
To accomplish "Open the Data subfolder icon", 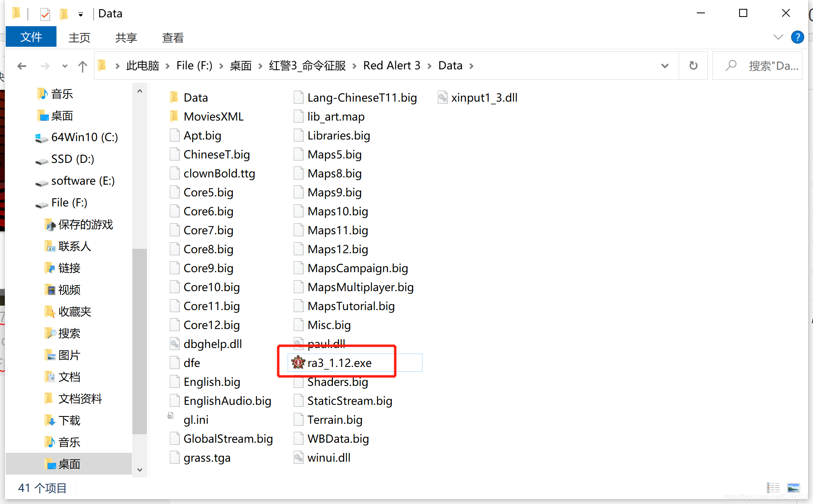I will (x=174, y=98).
